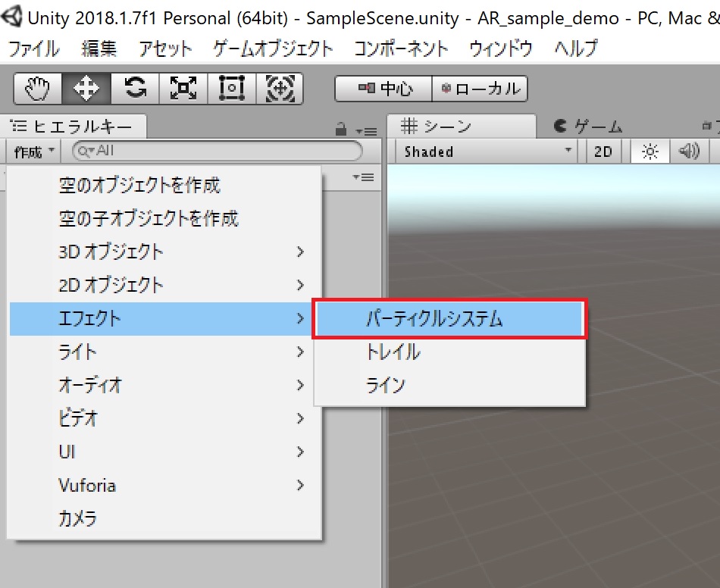Open the Shaded draw mode dropdown
Screen dimensions: 720x588
[x=485, y=151]
